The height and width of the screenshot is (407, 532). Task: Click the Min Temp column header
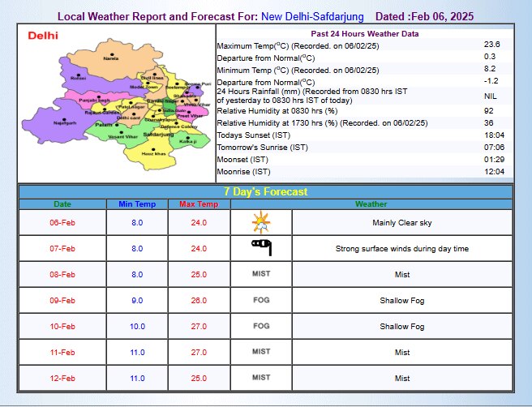click(136, 204)
